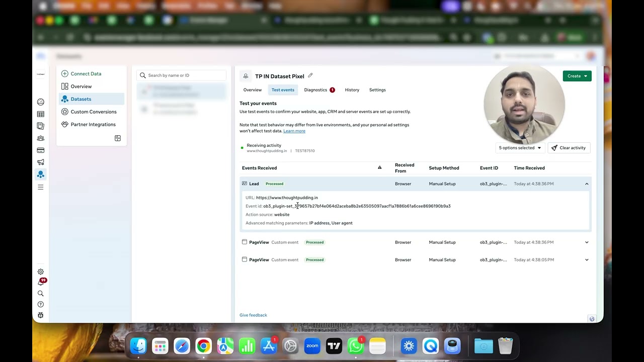This screenshot has height=362, width=644.
Task: Open WhatsApp from the Dock
Action: 356,346
